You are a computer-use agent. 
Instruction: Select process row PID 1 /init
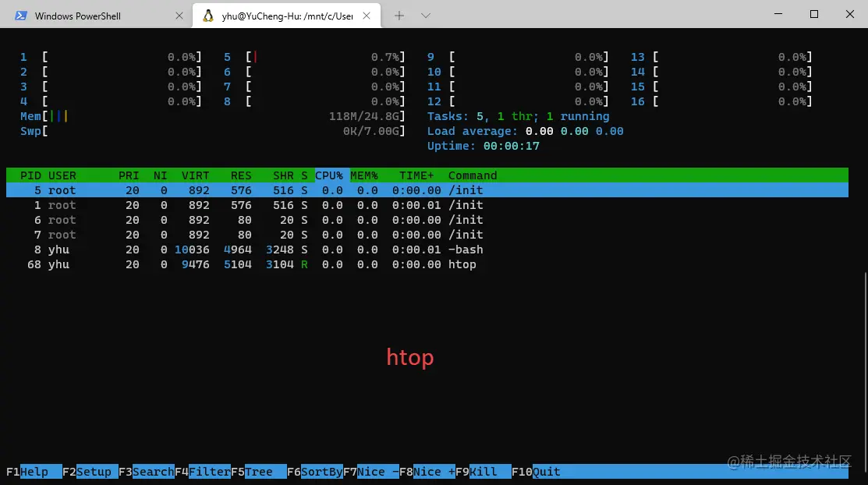coord(427,205)
